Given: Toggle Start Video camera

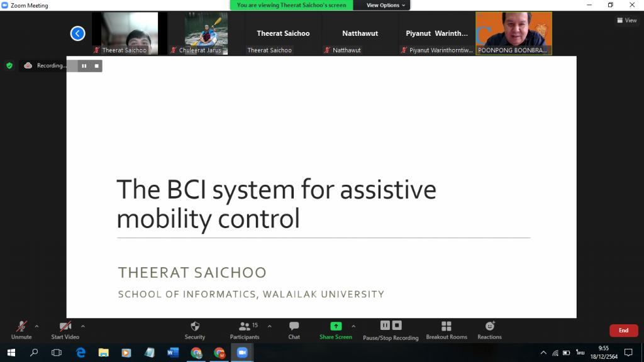Looking at the screenshot, I should [x=65, y=326].
